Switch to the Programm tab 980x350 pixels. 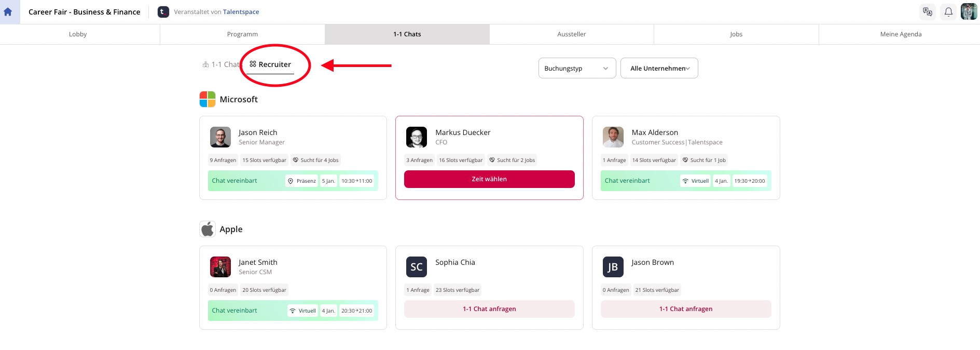[242, 34]
